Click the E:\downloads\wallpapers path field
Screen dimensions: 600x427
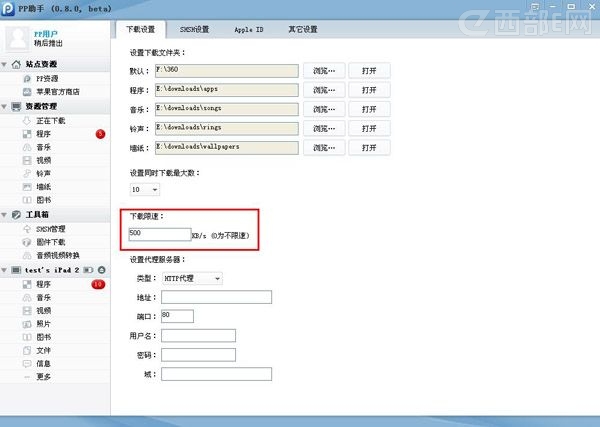pyautogui.click(x=227, y=148)
